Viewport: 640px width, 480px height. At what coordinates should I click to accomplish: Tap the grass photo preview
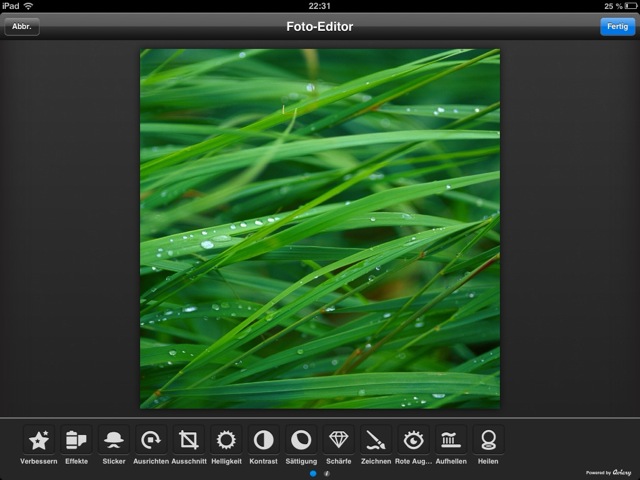[320, 228]
